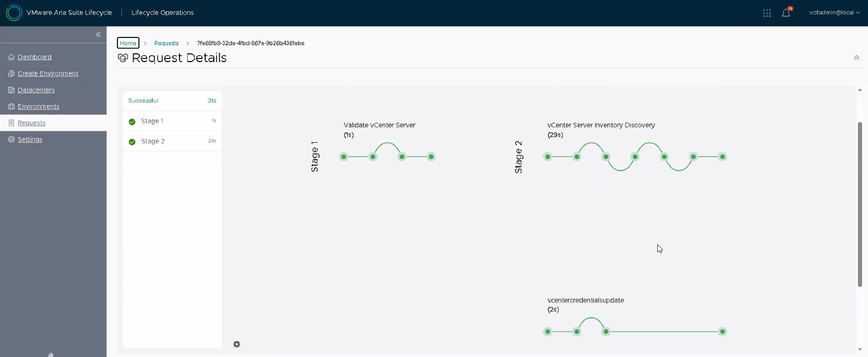868x357 pixels.
Task: Collapse the left navigation sidebar
Action: pos(98,35)
